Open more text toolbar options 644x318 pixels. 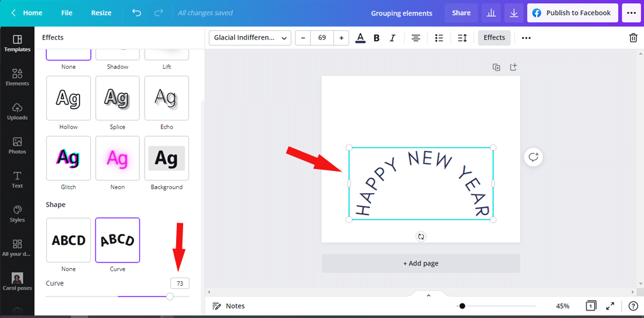pos(526,38)
